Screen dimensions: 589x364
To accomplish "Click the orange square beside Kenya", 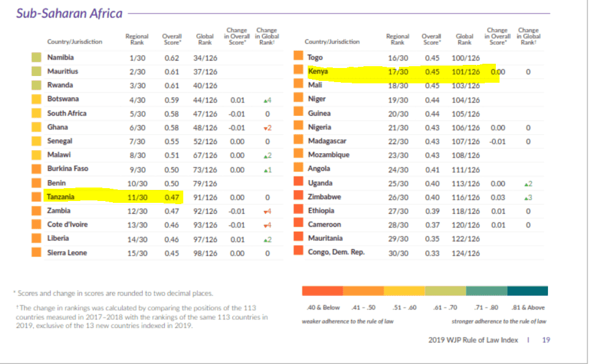I will [298, 72].
